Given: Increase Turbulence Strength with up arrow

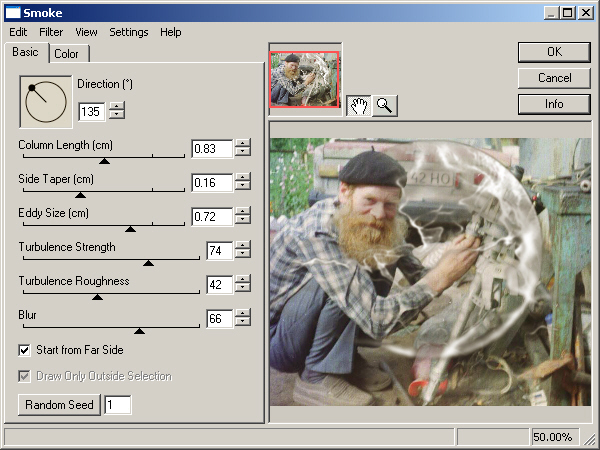Looking at the screenshot, I should (243, 245).
